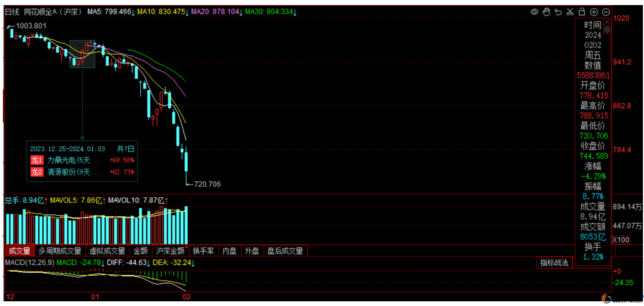Click the 862.8 price axis label

click(622, 106)
